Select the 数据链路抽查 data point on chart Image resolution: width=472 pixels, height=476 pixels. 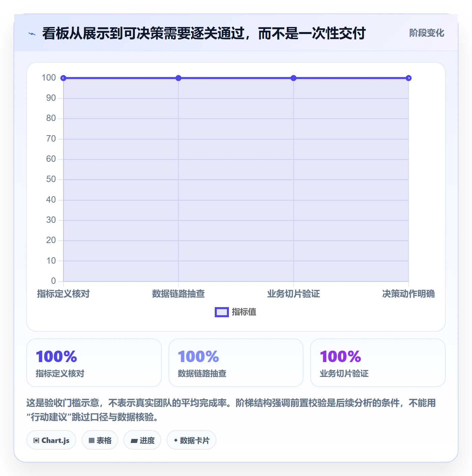point(178,78)
